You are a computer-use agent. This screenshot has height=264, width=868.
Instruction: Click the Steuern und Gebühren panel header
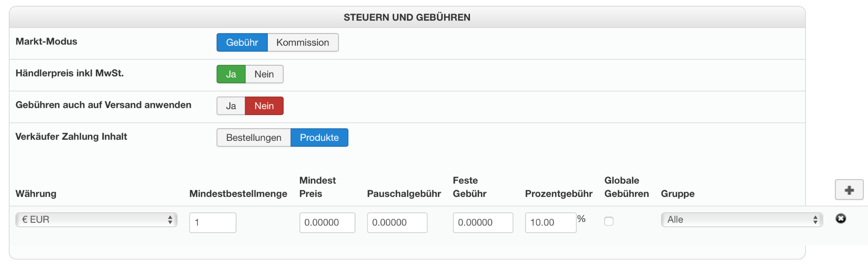(x=407, y=18)
